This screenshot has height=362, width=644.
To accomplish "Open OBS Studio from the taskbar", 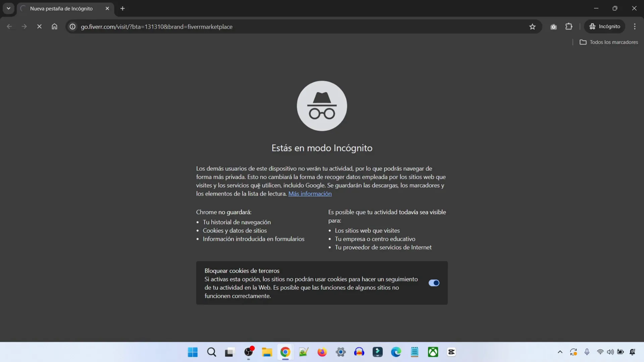I will (248, 352).
